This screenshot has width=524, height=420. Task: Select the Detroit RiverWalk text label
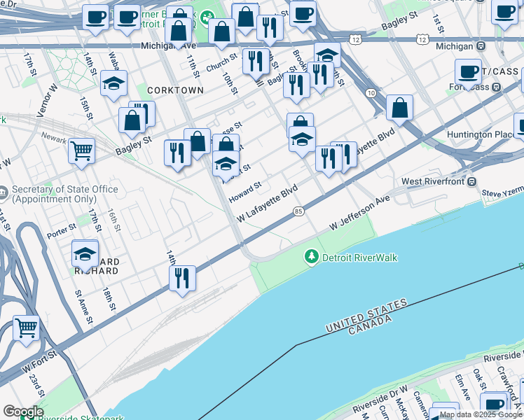[360, 258]
